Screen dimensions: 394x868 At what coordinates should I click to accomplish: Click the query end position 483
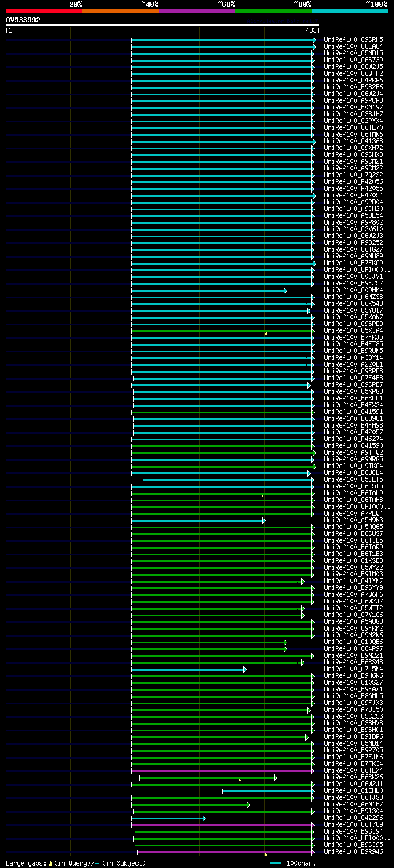[311, 30]
